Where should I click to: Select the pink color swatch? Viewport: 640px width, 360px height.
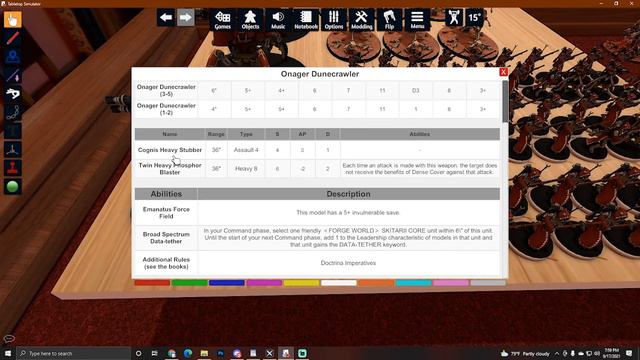pyautogui.click(x=451, y=282)
